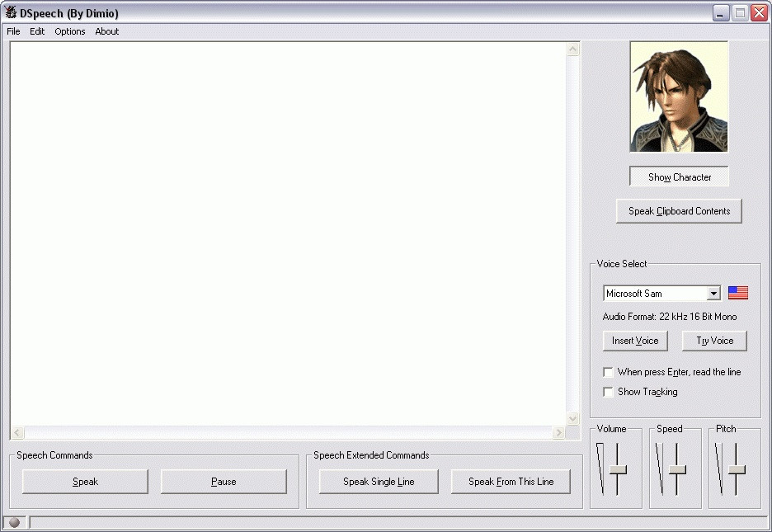Click the DSpeech app icon in title bar
Image resolution: width=772 pixels, height=532 pixels.
click(x=11, y=13)
